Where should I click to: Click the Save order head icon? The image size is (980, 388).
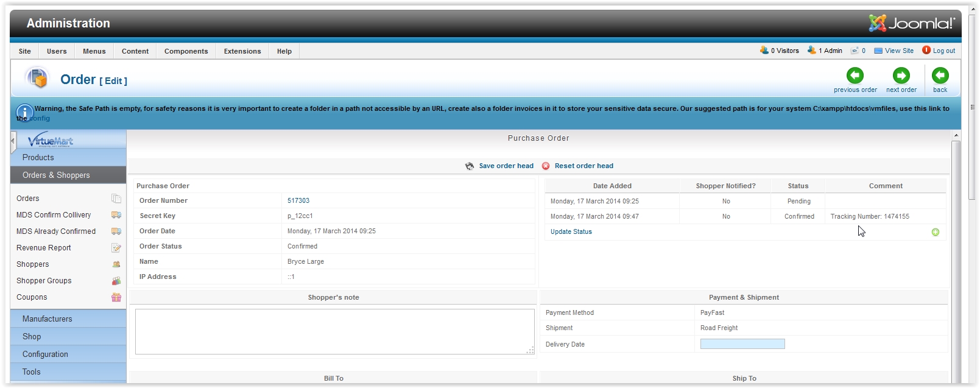pos(470,166)
